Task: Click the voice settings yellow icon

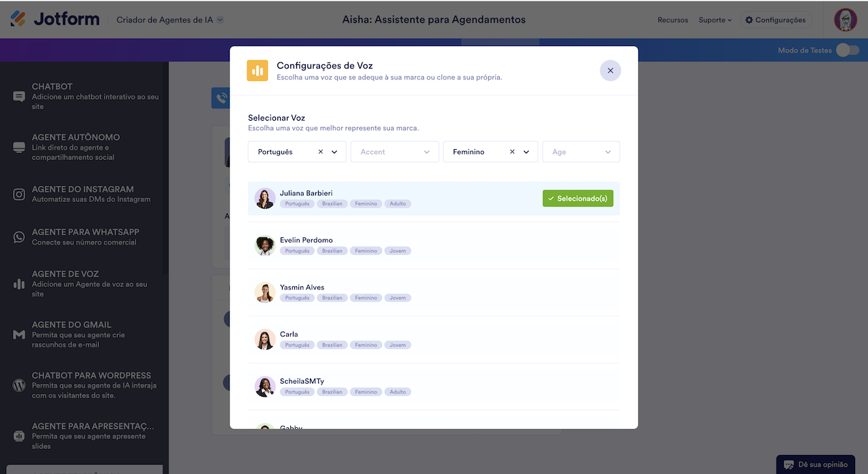Action: (258, 71)
